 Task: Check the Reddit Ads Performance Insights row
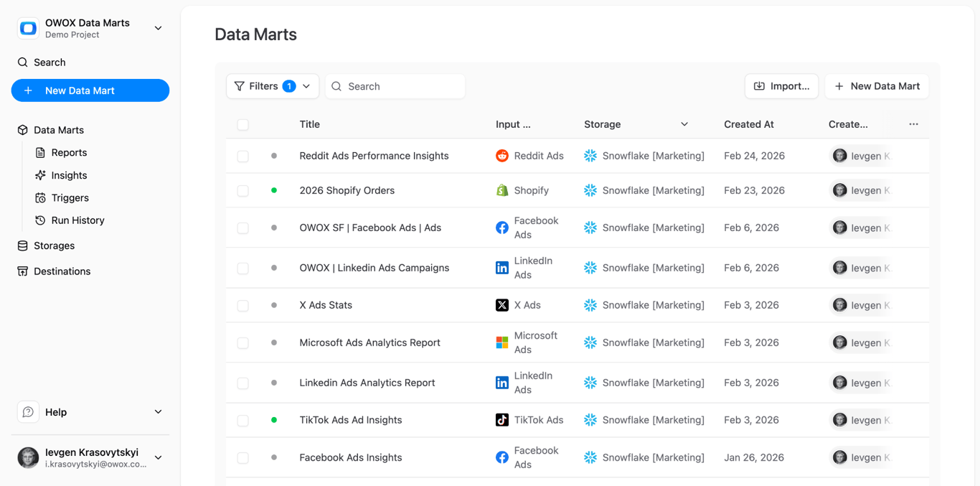pos(243,156)
